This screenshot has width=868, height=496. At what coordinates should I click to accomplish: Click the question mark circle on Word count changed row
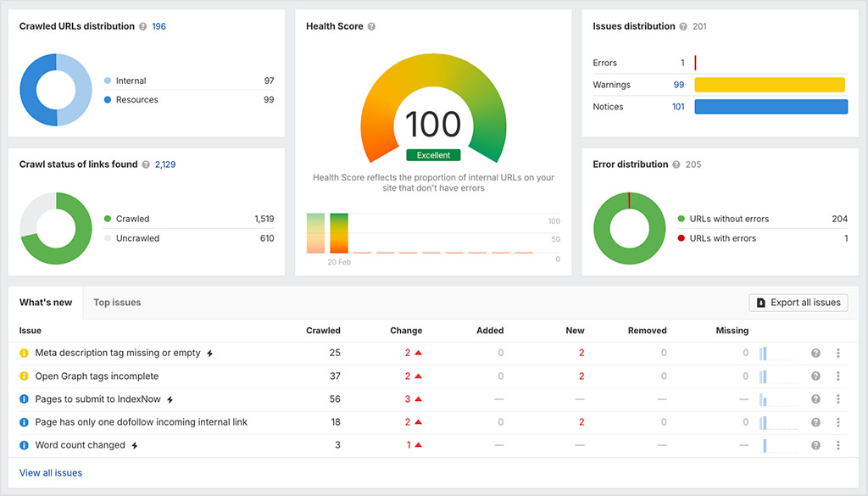tap(815, 444)
